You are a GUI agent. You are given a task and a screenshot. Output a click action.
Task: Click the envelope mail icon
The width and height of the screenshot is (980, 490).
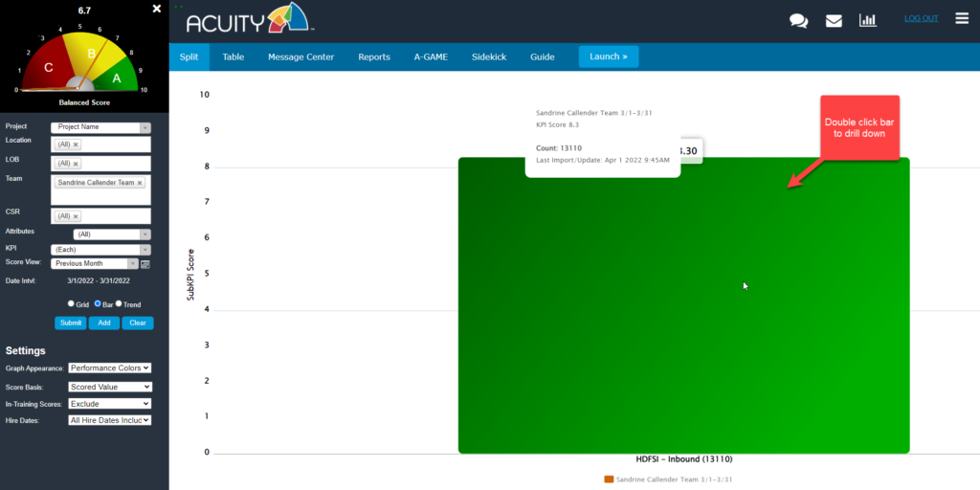834,20
